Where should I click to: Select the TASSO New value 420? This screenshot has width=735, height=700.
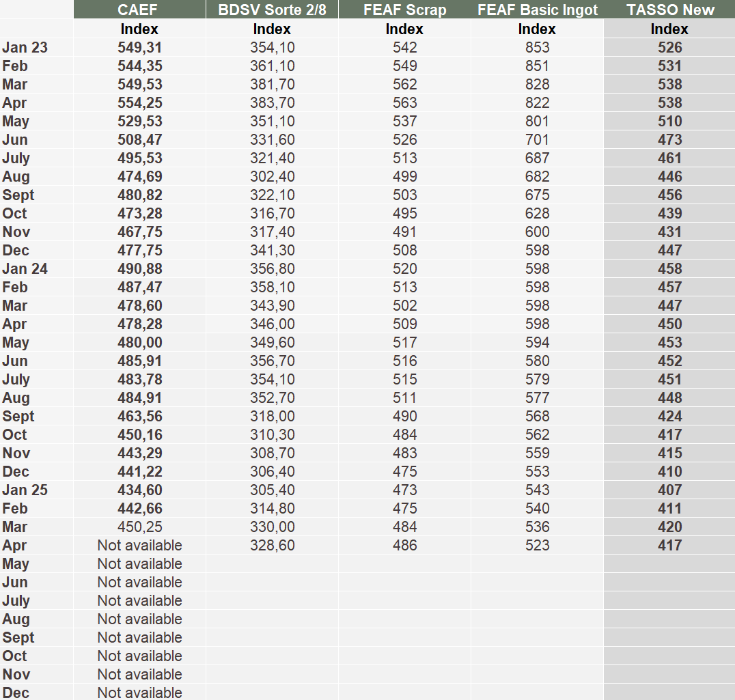[x=670, y=527]
